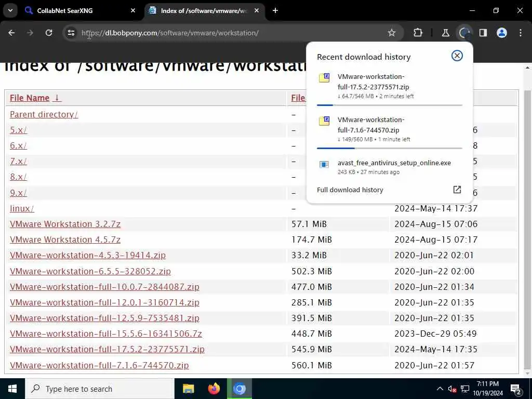
Task: Download VMware-workstation-full-12.5.9-7535481.zip
Action: (104, 318)
